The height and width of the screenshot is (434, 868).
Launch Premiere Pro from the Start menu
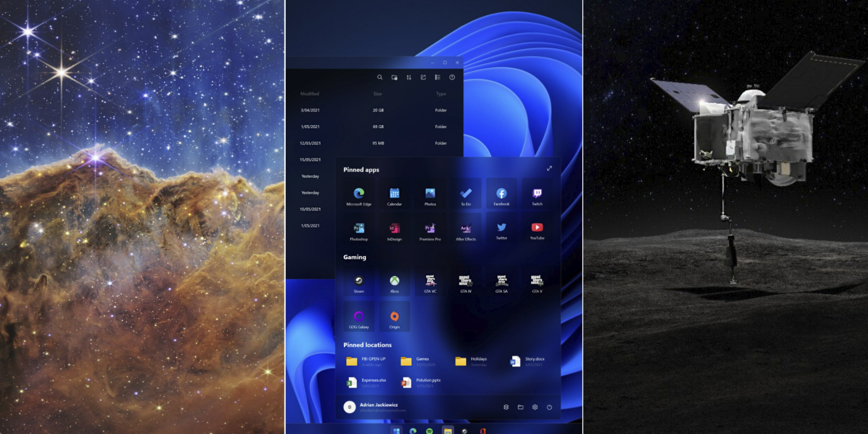coord(430,229)
